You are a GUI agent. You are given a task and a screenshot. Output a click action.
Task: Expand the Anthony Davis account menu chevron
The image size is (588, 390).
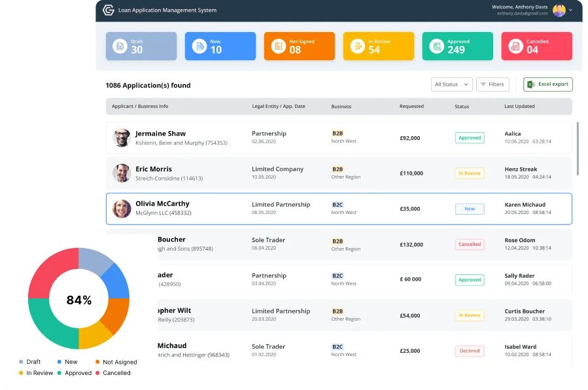[572, 10]
